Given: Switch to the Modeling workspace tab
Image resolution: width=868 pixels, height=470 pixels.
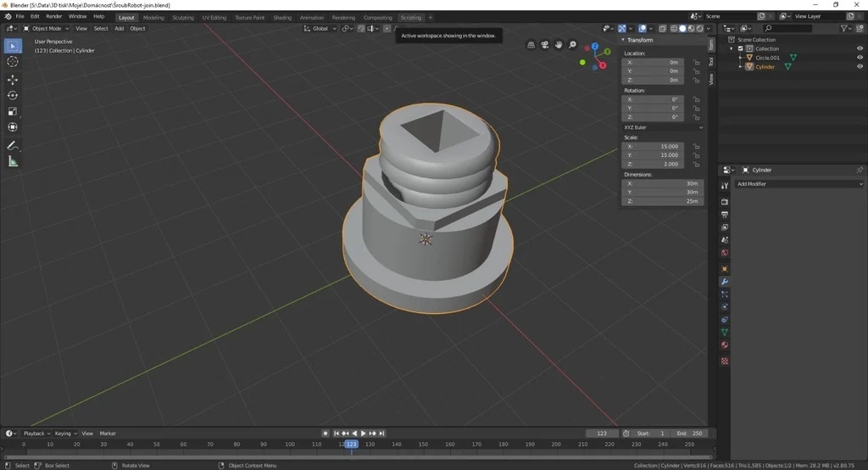Looking at the screenshot, I should point(153,18).
